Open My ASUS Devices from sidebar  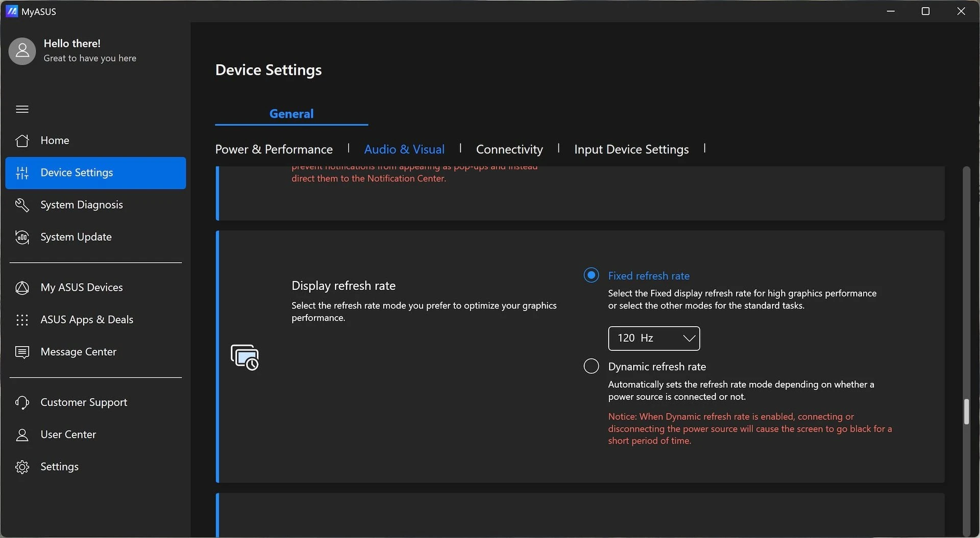[x=95, y=288]
